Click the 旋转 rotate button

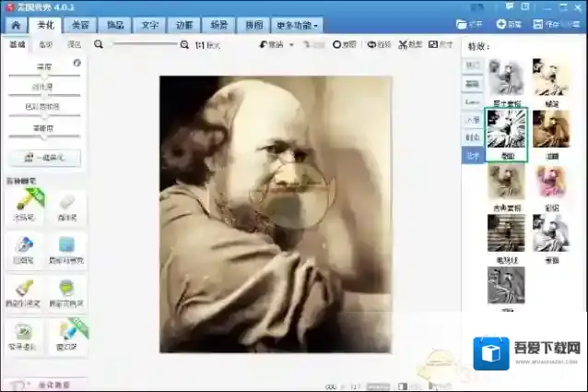pyautogui.click(x=379, y=44)
